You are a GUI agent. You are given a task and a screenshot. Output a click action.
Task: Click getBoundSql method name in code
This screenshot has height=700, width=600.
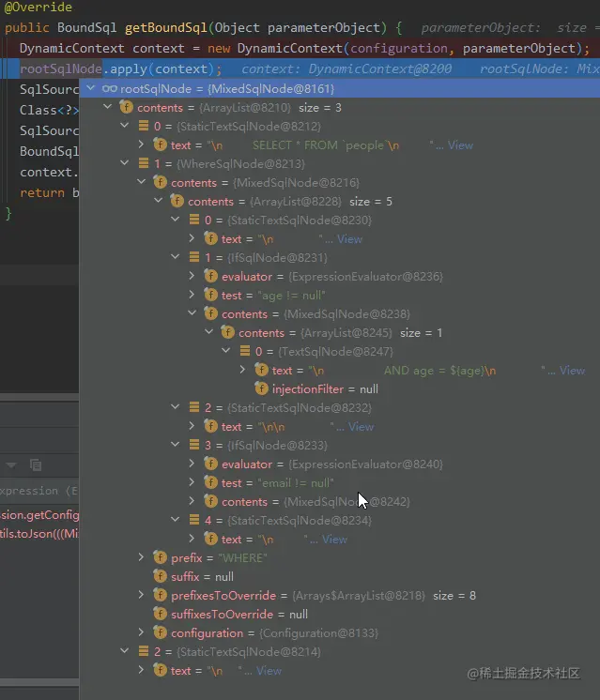pyautogui.click(x=166, y=27)
